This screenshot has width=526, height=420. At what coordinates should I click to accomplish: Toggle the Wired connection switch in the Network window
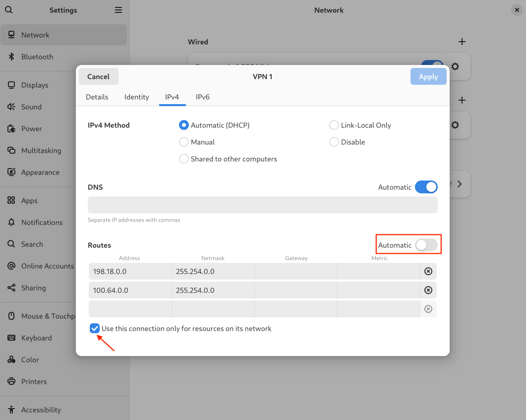432,63
